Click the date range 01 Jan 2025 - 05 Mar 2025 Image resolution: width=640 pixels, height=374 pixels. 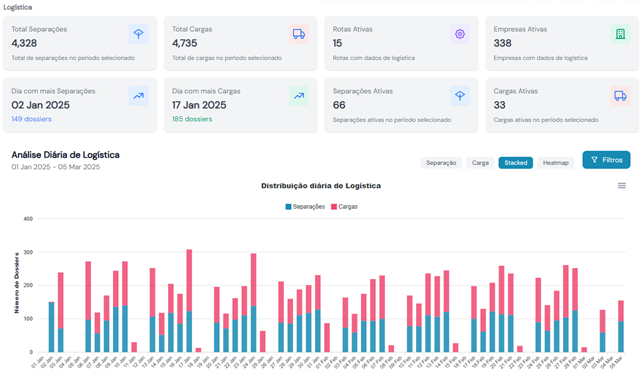tap(56, 167)
